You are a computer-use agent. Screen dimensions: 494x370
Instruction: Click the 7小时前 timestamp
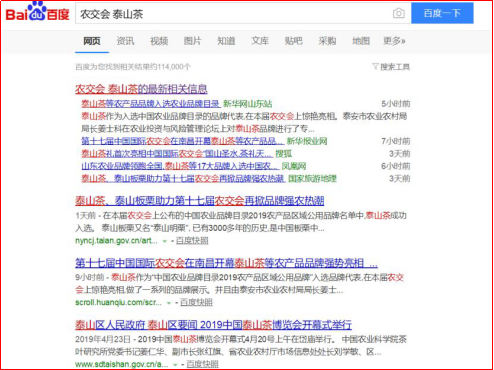396,141
